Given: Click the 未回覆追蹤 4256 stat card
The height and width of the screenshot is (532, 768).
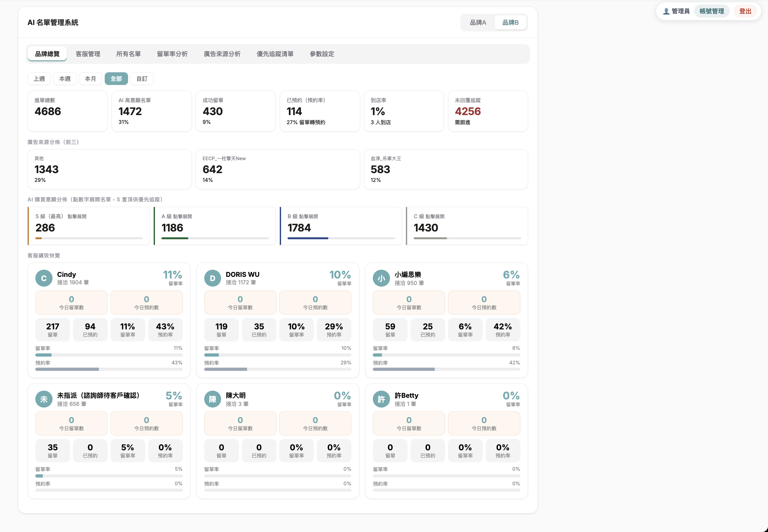Looking at the screenshot, I should [488, 111].
